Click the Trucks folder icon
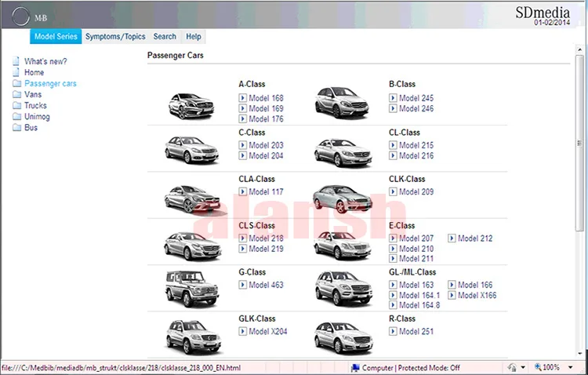 click(x=17, y=105)
